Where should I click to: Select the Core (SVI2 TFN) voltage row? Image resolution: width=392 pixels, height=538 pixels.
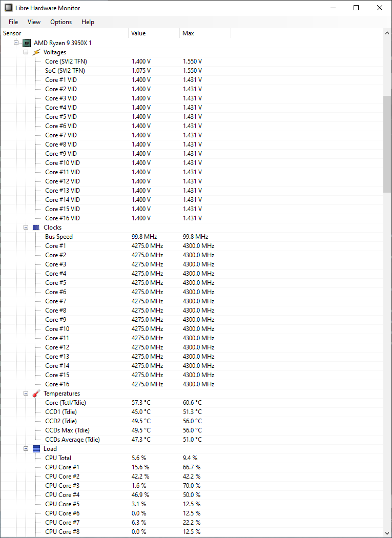[x=192, y=61]
